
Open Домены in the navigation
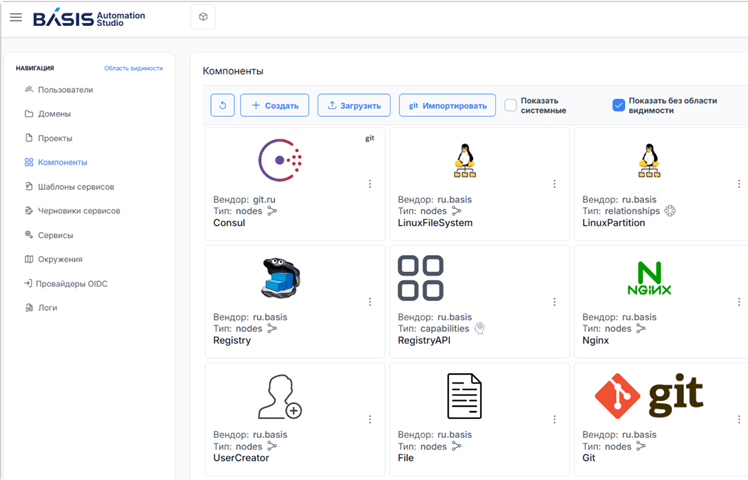(48, 114)
